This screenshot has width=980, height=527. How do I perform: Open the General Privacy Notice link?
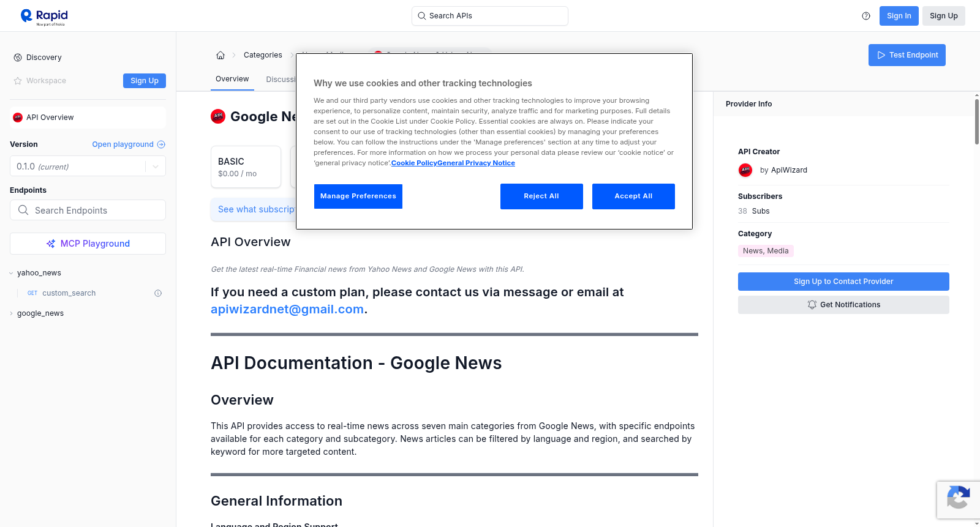click(x=476, y=163)
